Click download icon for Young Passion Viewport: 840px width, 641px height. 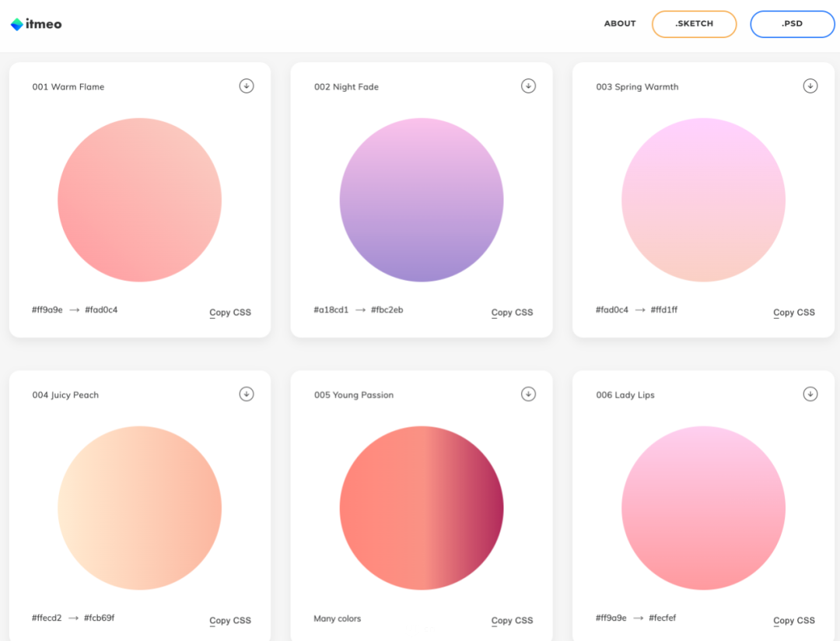(x=529, y=394)
